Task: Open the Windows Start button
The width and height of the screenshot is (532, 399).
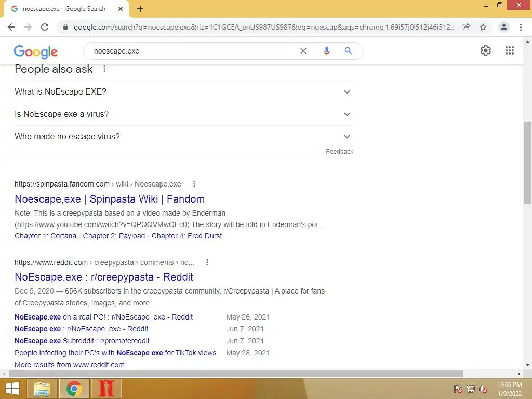Action: (x=12, y=389)
